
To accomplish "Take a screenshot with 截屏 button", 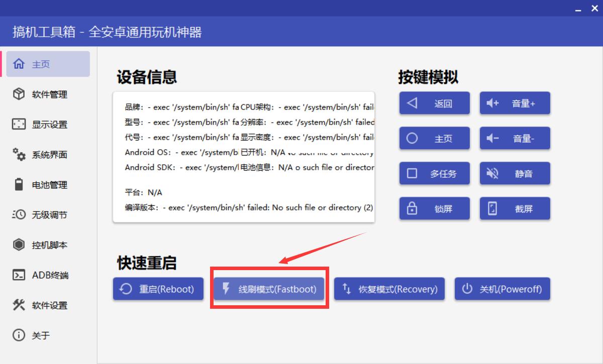I will pyautogui.click(x=515, y=208).
